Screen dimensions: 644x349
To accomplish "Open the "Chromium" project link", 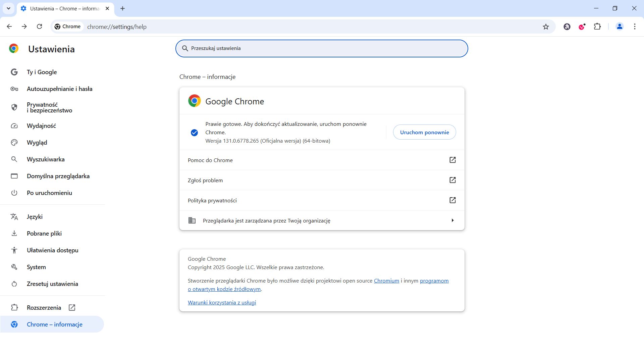I will [386, 281].
